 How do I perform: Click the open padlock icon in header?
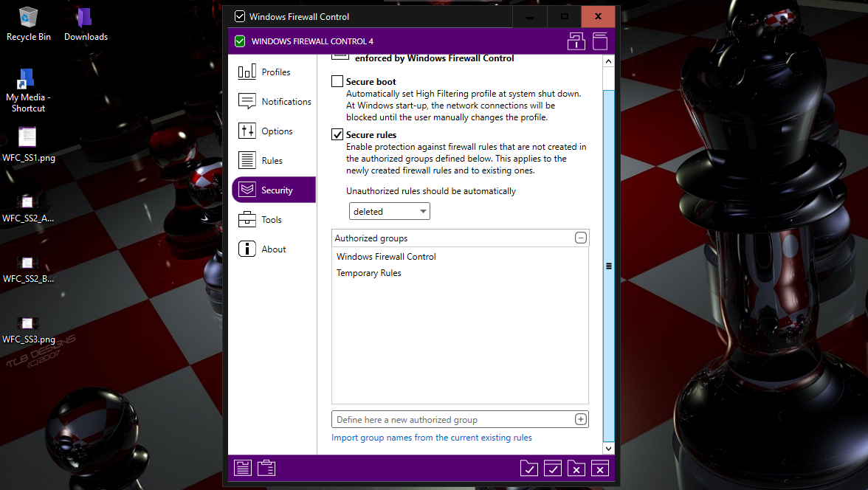(x=576, y=41)
